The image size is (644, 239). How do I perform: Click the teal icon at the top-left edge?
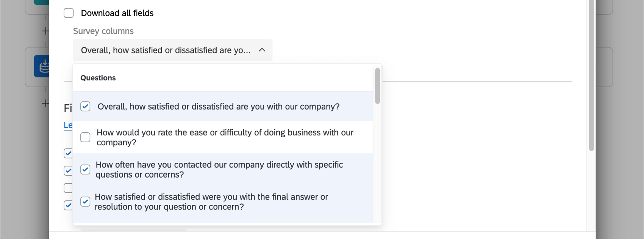(41, 2)
